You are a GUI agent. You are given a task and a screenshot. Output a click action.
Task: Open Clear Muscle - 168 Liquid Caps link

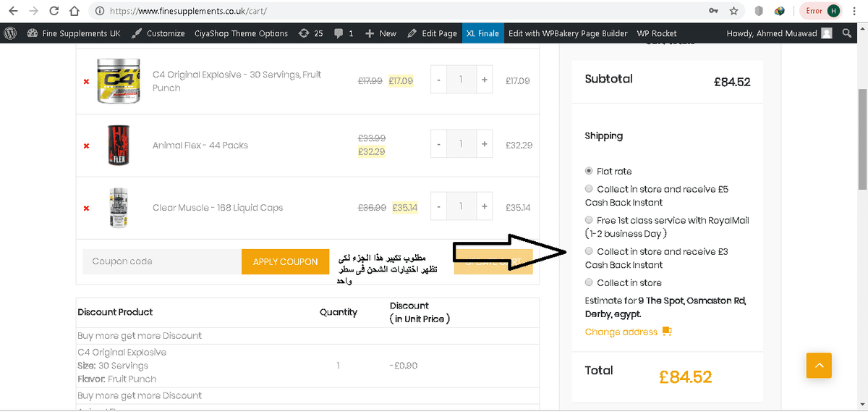[218, 208]
